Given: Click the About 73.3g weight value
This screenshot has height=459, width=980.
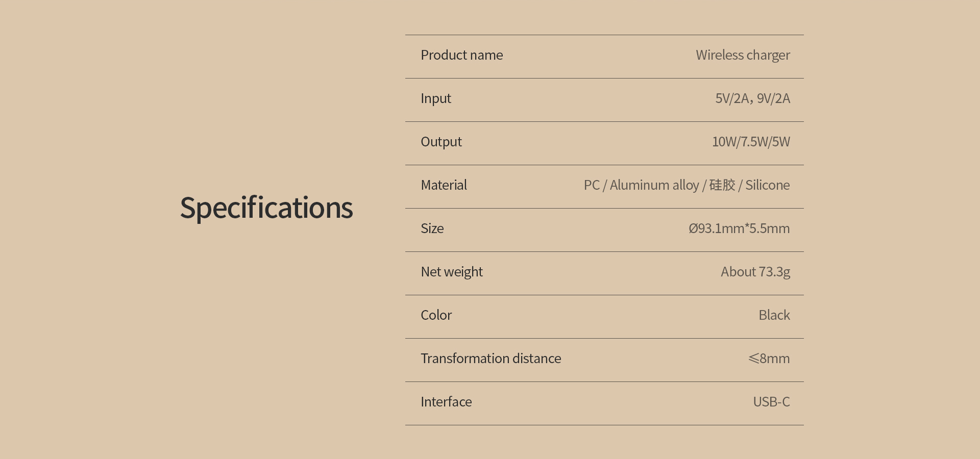Looking at the screenshot, I should click(755, 272).
